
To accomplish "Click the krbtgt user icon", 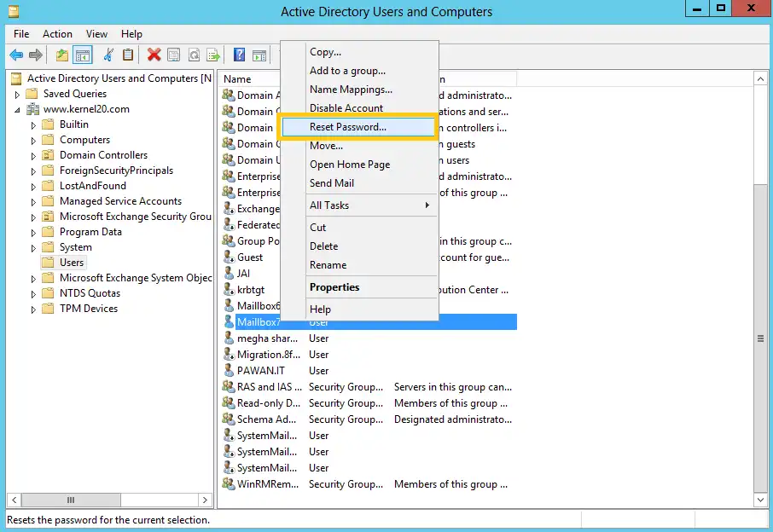I will (229, 290).
